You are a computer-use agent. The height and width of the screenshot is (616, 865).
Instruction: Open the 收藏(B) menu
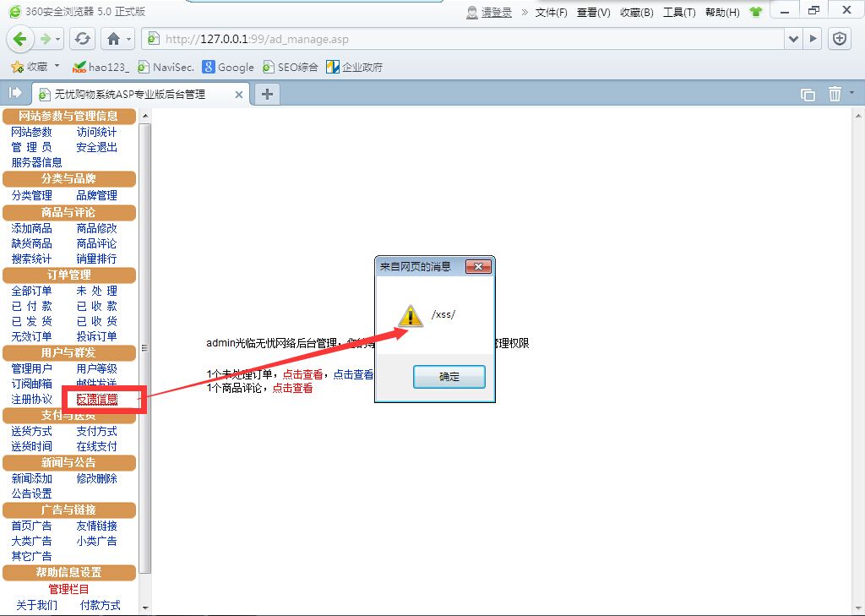(636, 12)
